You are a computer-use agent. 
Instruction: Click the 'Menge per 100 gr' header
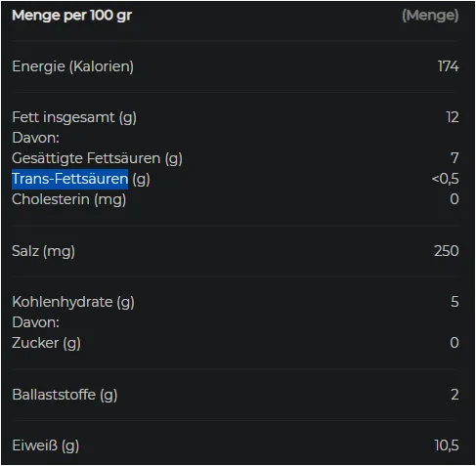pos(71,16)
